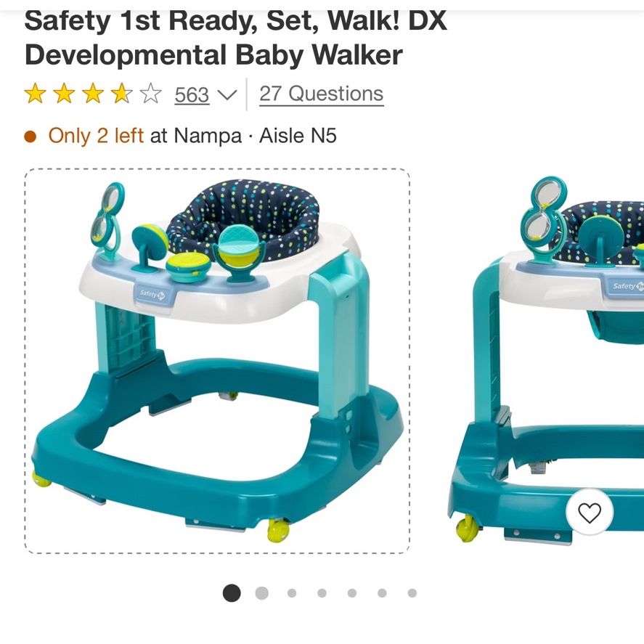Tap the Only 2 left stock notice

(x=96, y=136)
